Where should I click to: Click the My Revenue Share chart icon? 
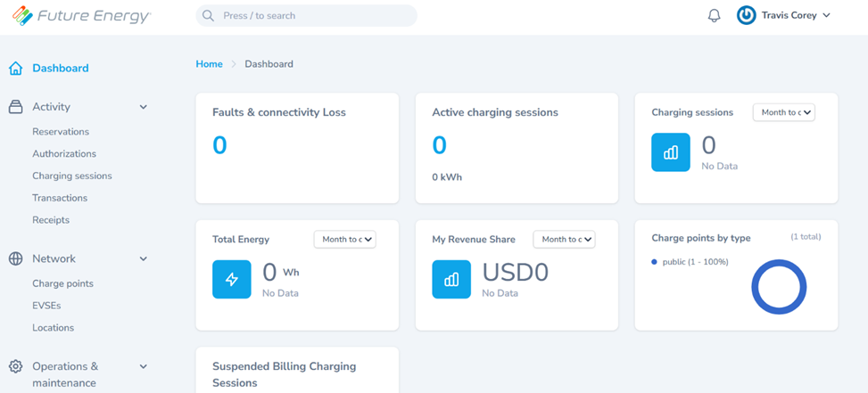tap(451, 279)
